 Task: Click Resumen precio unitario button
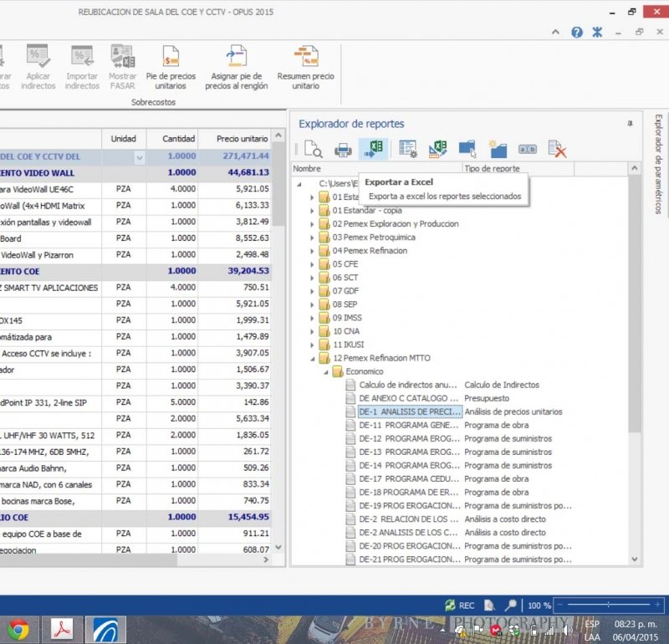(x=305, y=67)
